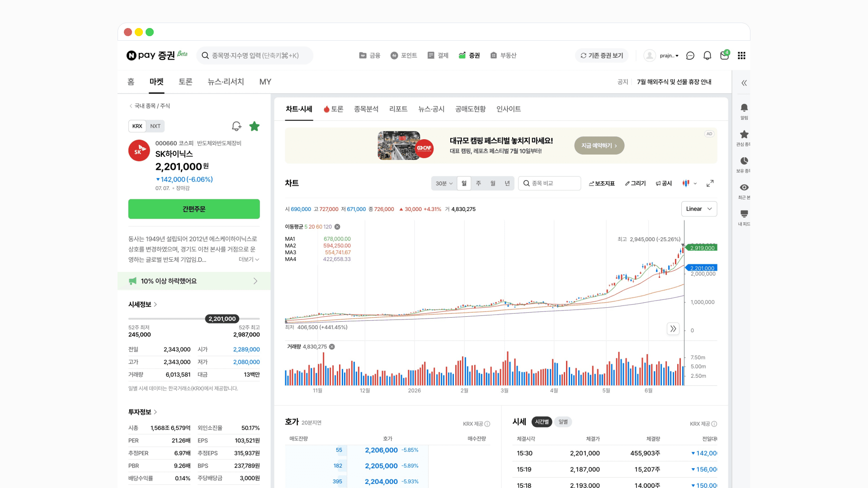Expand company description with 더보기

(x=249, y=259)
